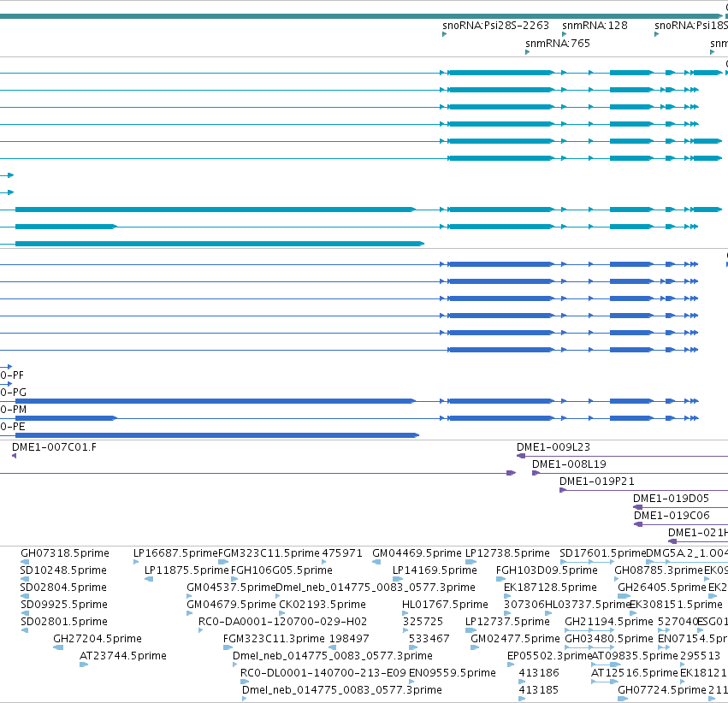Click the LP16687.5prime EST label

pos(175,553)
